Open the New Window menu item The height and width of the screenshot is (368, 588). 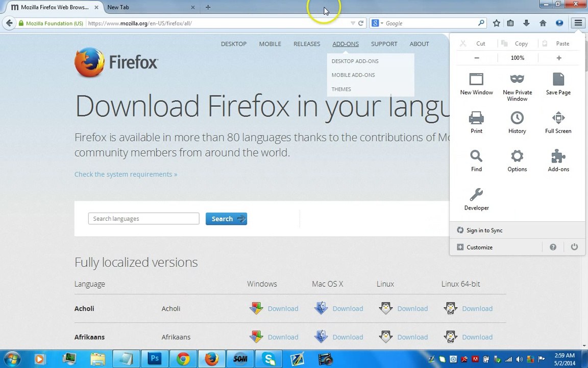pyautogui.click(x=476, y=84)
